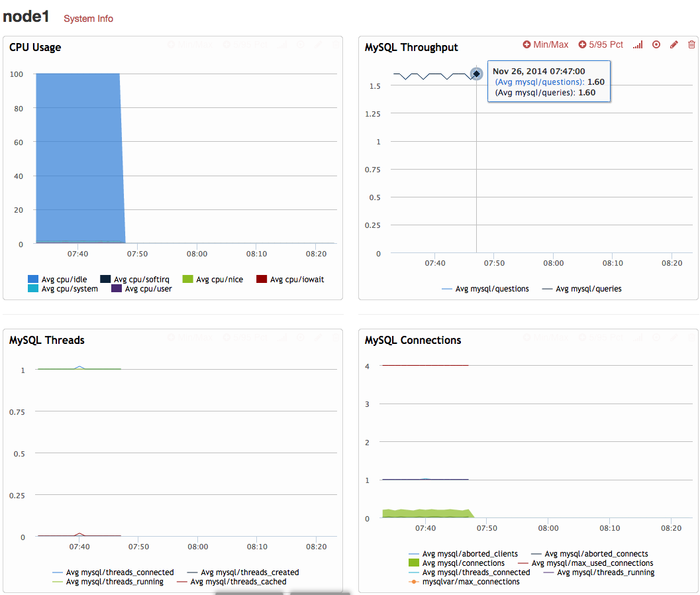Click green swatch for Avg mysql/connections
The width and height of the screenshot is (700, 595).
click(415, 563)
